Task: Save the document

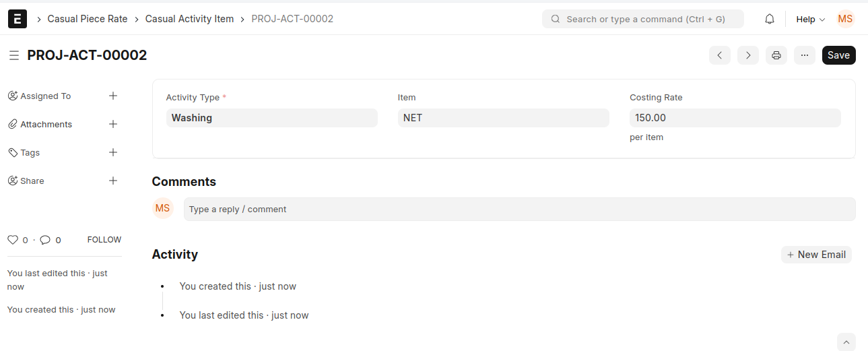Action: (838, 55)
